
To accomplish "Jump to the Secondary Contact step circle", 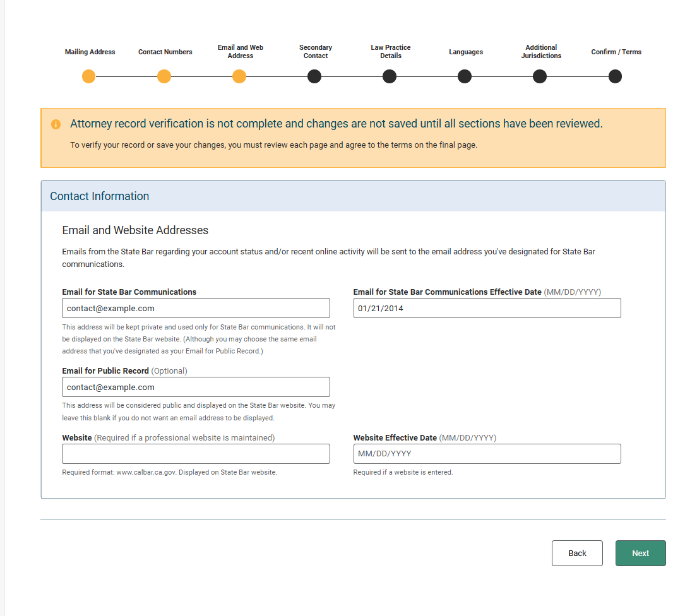I will pyautogui.click(x=314, y=77).
